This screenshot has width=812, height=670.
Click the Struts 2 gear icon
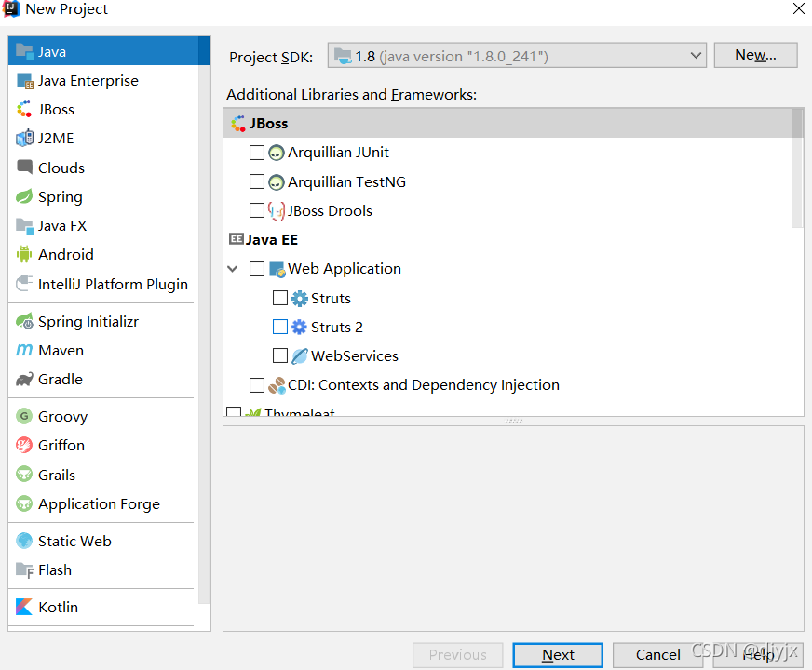299,327
